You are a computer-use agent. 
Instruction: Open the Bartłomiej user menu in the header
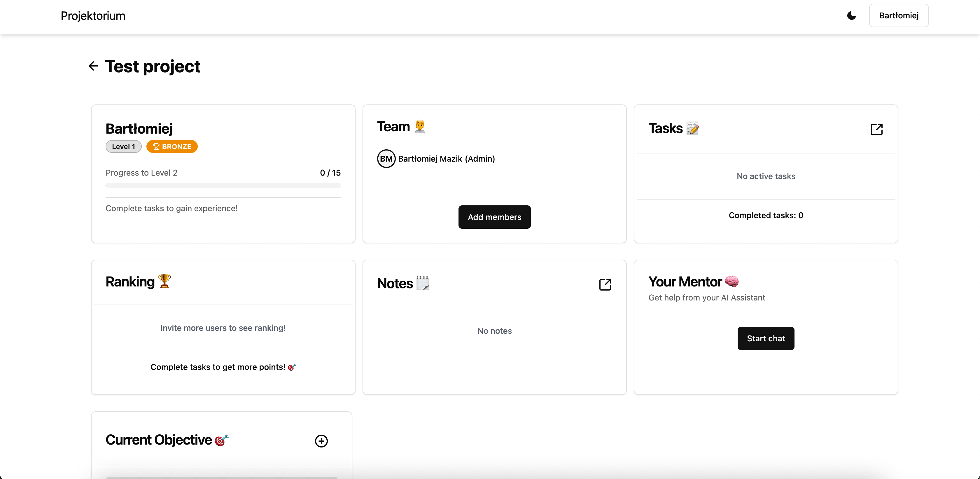(x=898, y=15)
